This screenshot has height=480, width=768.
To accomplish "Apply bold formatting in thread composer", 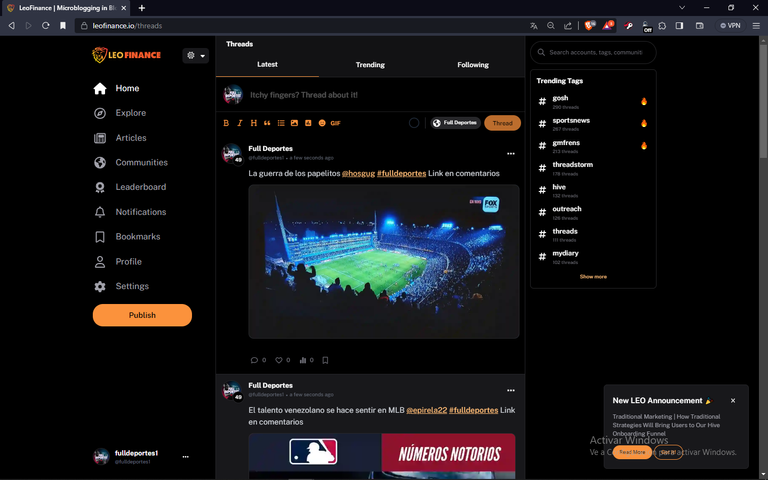I will pos(226,123).
